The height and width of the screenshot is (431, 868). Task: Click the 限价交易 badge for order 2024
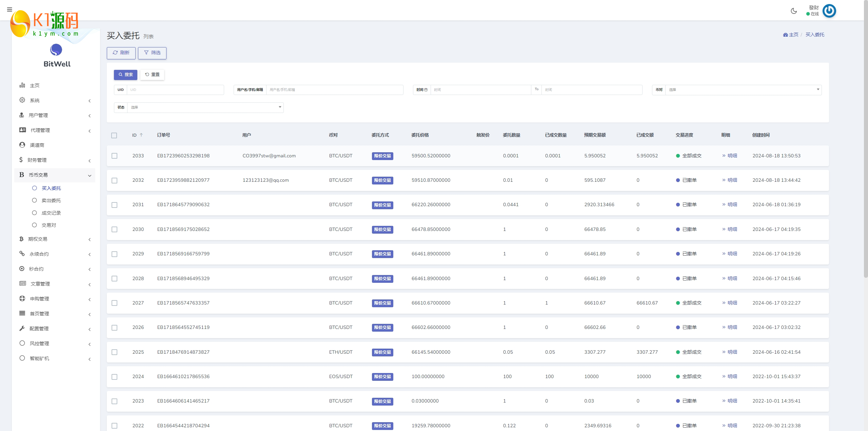coord(382,377)
